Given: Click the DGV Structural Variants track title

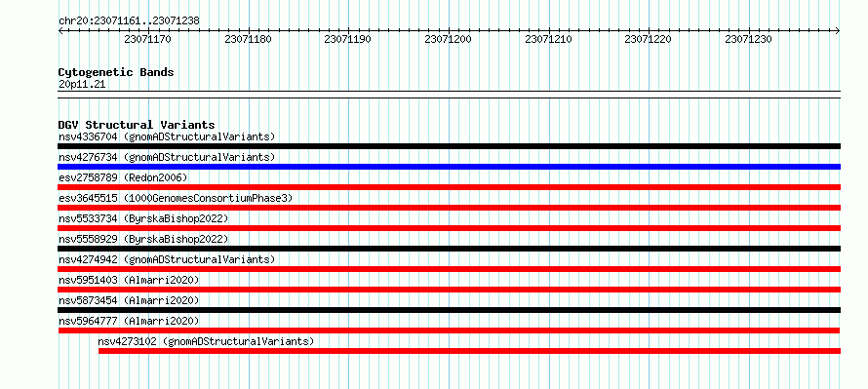Looking at the screenshot, I should (137, 125).
